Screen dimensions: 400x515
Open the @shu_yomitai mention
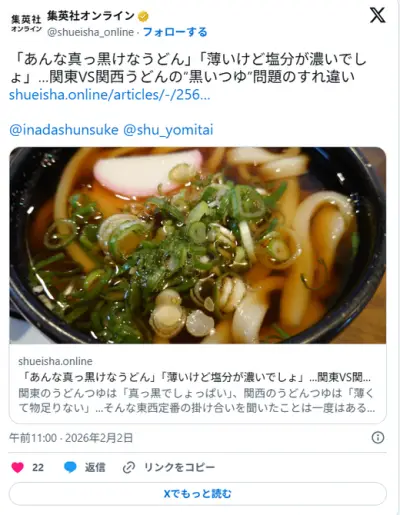[x=168, y=130]
